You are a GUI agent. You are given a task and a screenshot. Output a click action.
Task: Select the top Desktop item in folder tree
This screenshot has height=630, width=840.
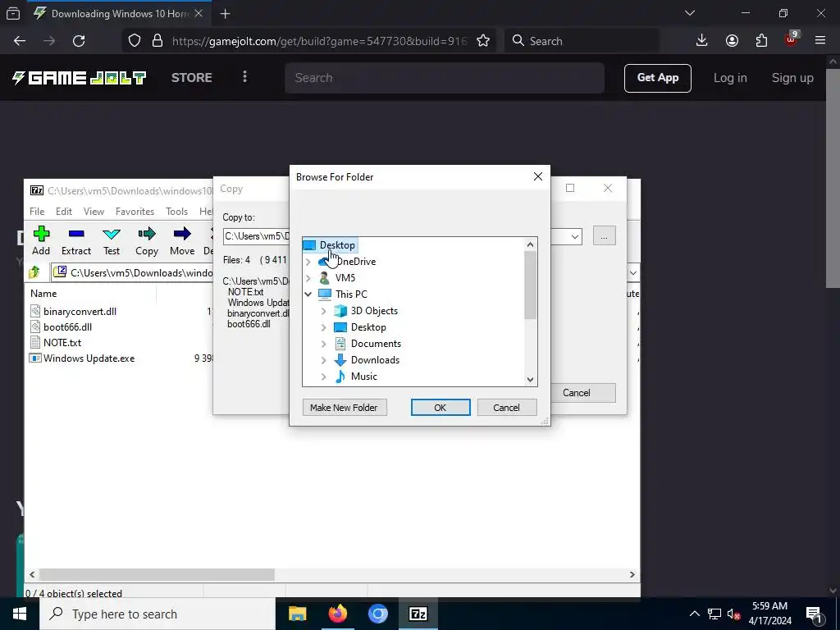[x=337, y=244]
